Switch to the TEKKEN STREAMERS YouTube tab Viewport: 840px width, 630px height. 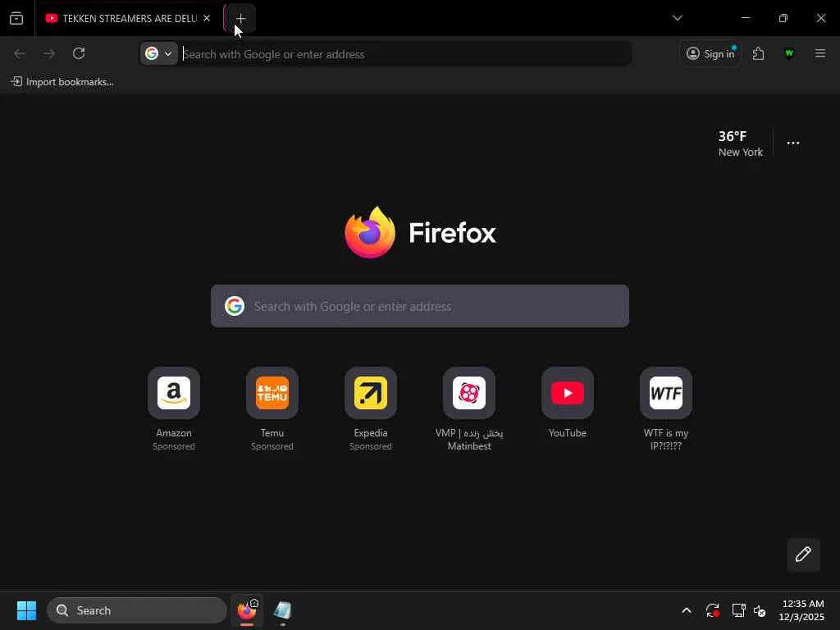[x=129, y=18]
